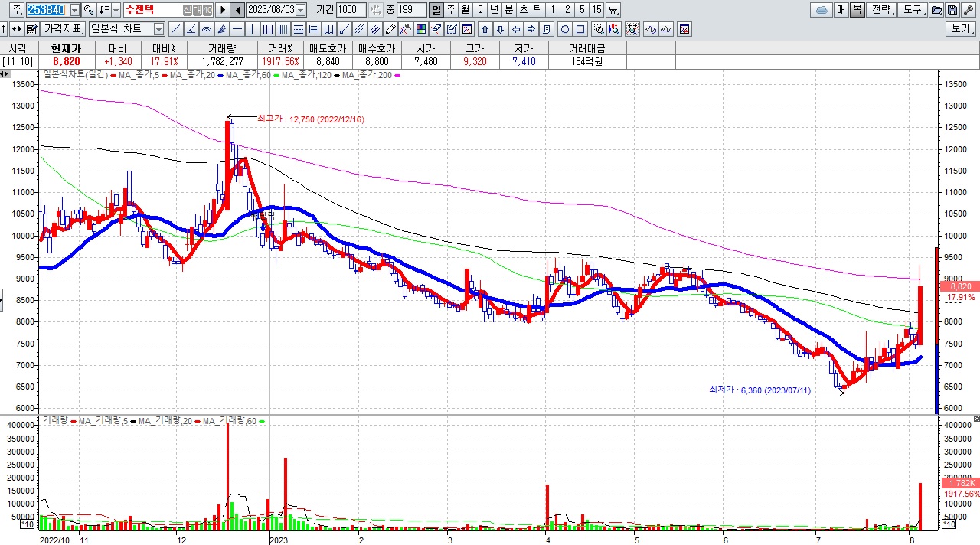Viewport: 980px width, 545px height.
Task: Open the stock code dropdown arrow
Action: pyautogui.click(x=74, y=10)
